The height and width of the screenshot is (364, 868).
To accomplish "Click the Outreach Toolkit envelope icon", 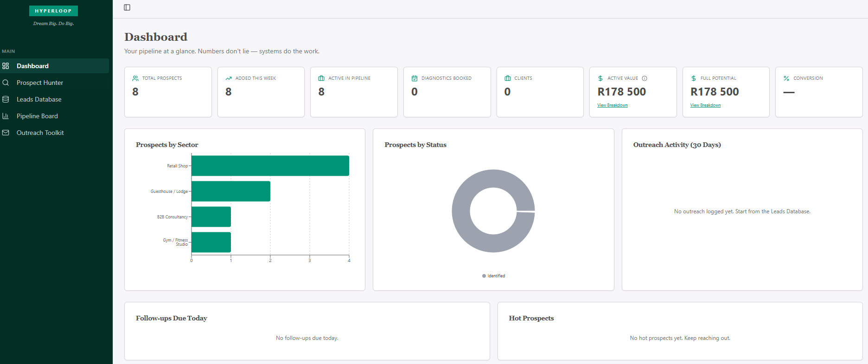I will click(x=6, y=133).
